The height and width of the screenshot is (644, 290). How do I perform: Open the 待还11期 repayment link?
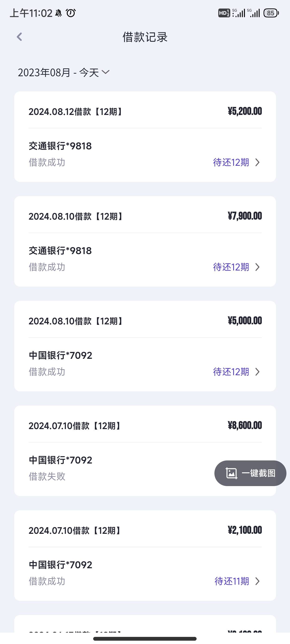coord(232,582)
